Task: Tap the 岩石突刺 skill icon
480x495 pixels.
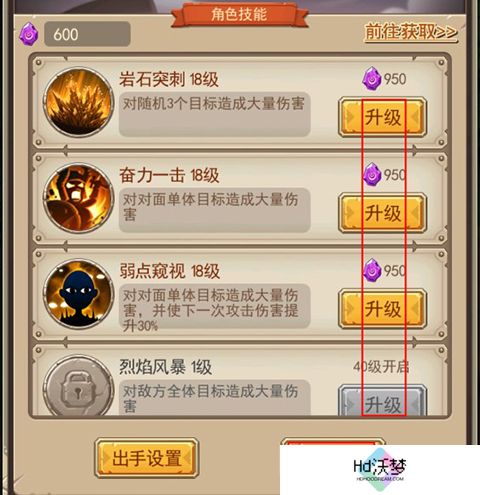Action: click(x=79, y=102)
